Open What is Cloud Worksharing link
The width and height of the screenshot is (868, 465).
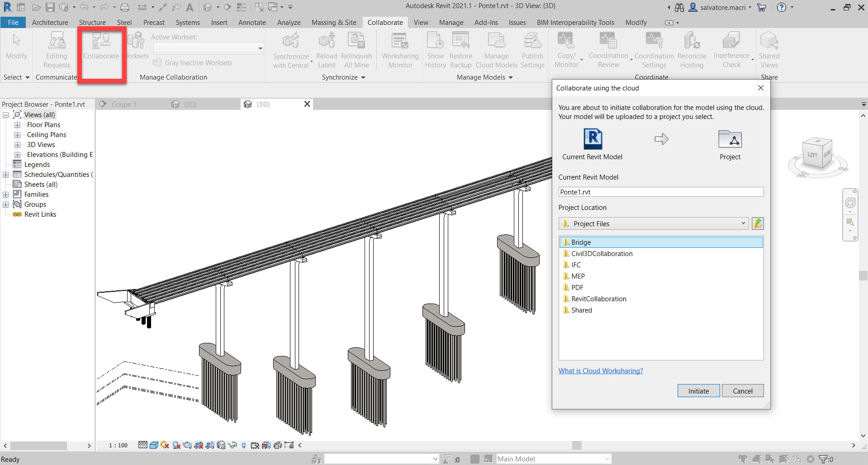600,370
